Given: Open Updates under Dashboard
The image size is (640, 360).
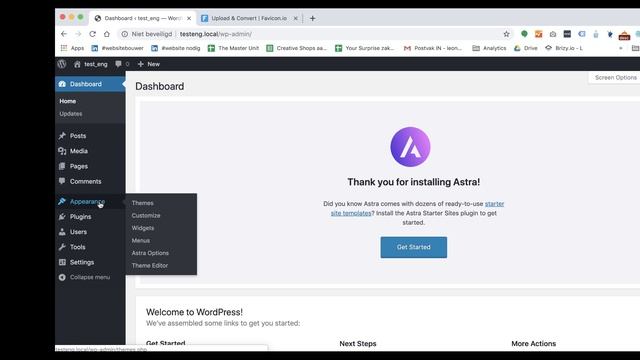Looking at the screenshot, I should [x=71, y=114].
